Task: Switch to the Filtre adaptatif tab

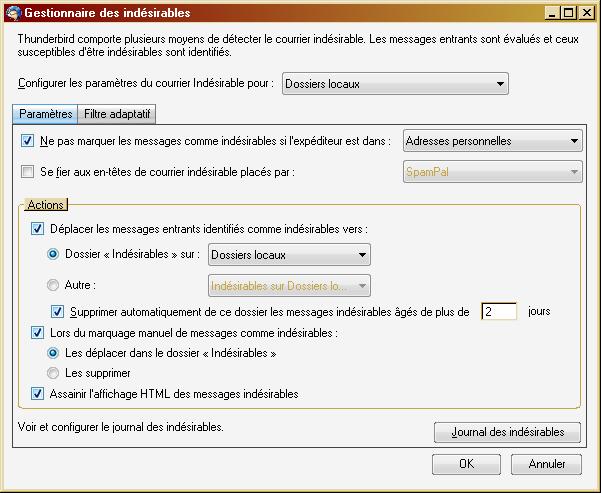Action: click(x=117, y=114)
